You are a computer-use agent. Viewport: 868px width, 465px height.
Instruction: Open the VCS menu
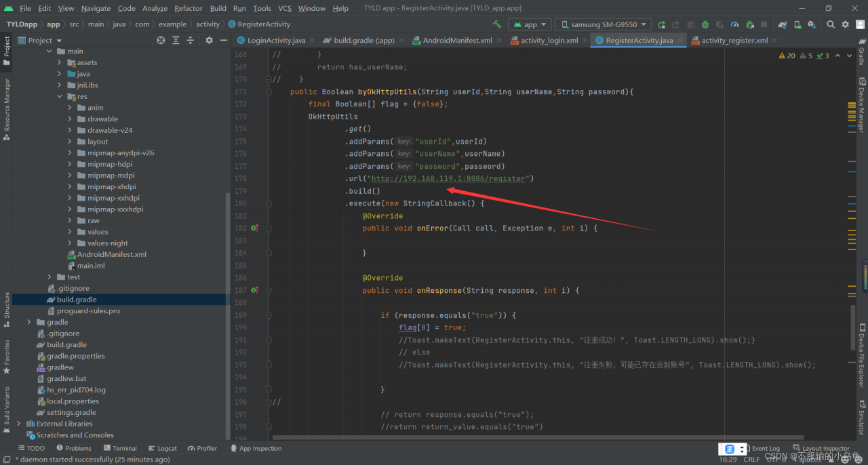[x=285, y=8]
